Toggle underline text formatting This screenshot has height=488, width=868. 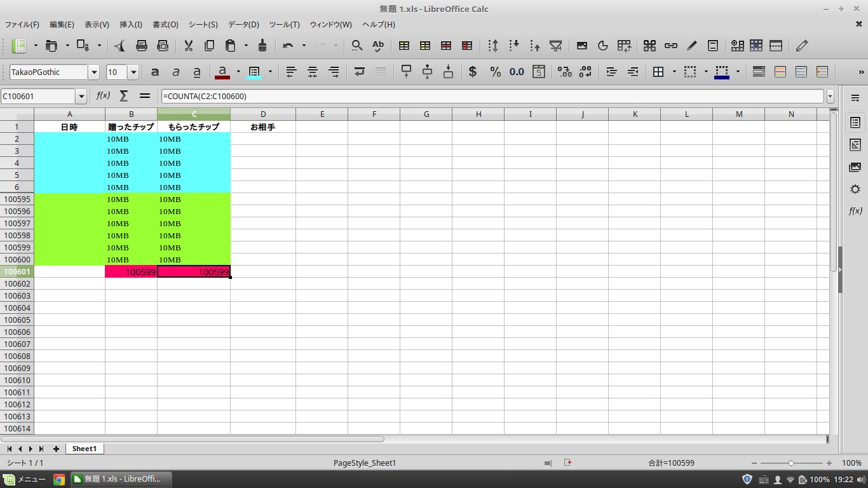coord(197,72)
